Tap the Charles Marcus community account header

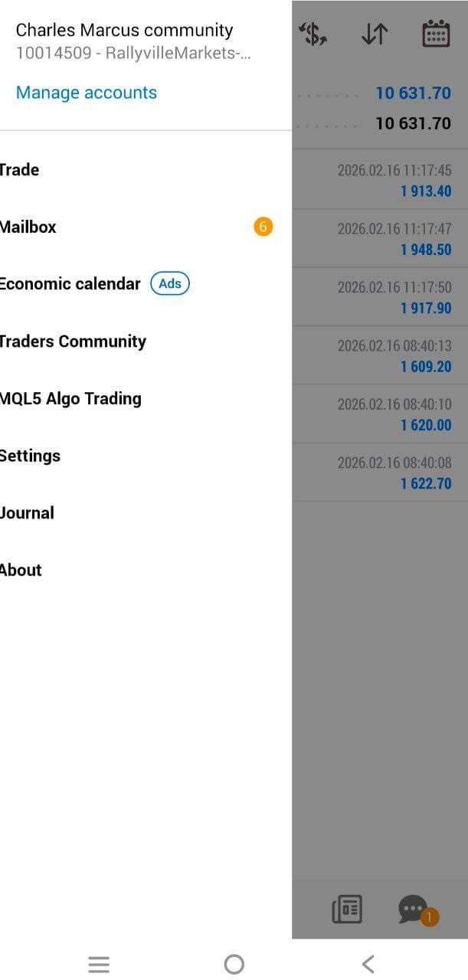(x=125, y=31)
